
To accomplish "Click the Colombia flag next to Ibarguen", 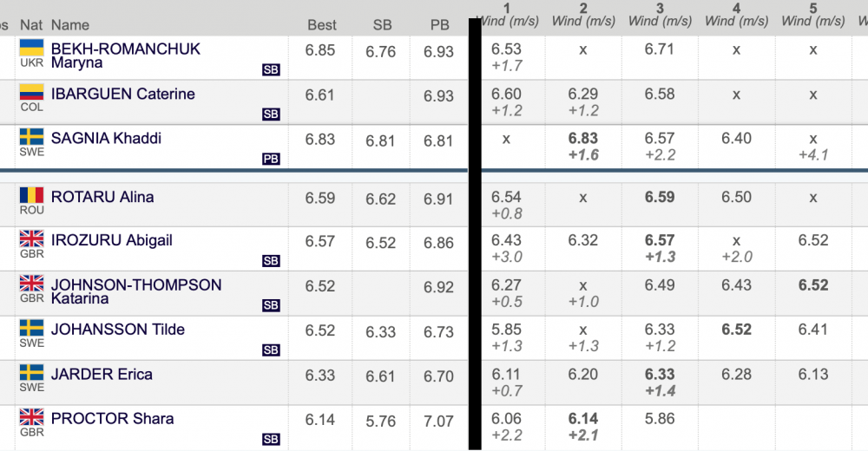I will point(31,92).
